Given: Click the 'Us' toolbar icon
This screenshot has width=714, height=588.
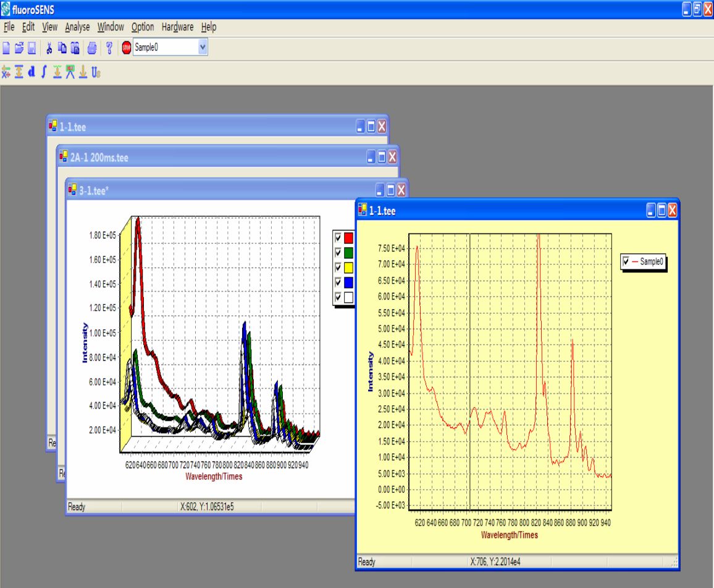Looking at the screenshot, I should (96, 72).
